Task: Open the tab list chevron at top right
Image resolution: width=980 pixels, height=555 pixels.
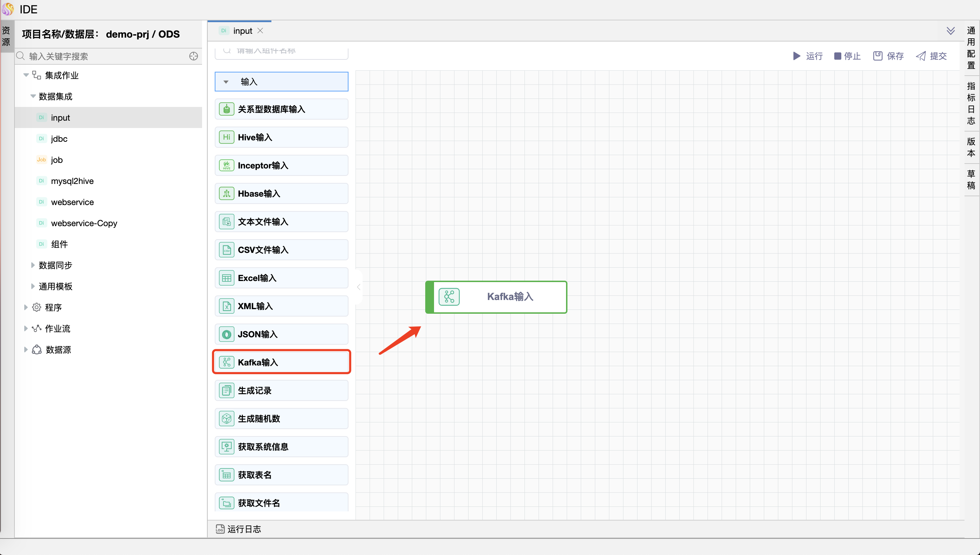Action: (951, 31)
